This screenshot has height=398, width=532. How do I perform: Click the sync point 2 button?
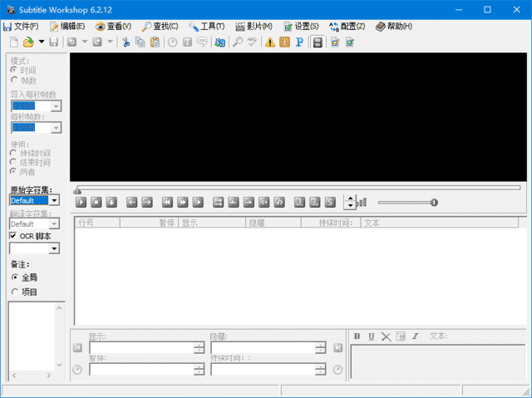tap(314, 203)
